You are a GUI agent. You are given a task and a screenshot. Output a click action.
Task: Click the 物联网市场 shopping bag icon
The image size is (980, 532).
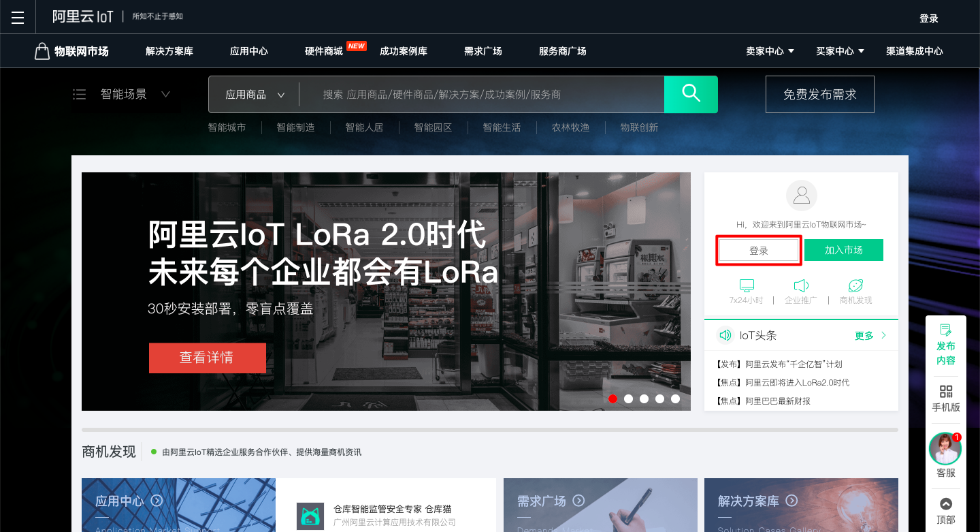pos(42,51)
